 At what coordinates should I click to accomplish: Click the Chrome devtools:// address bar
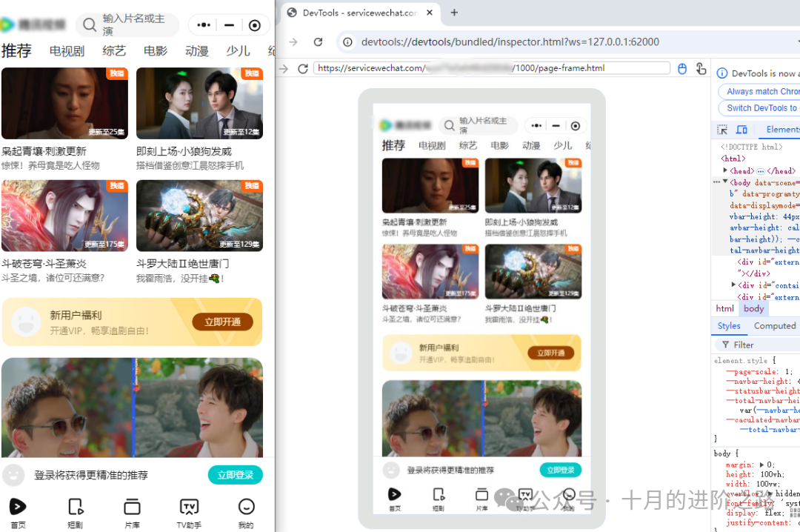tap(567, 42)
